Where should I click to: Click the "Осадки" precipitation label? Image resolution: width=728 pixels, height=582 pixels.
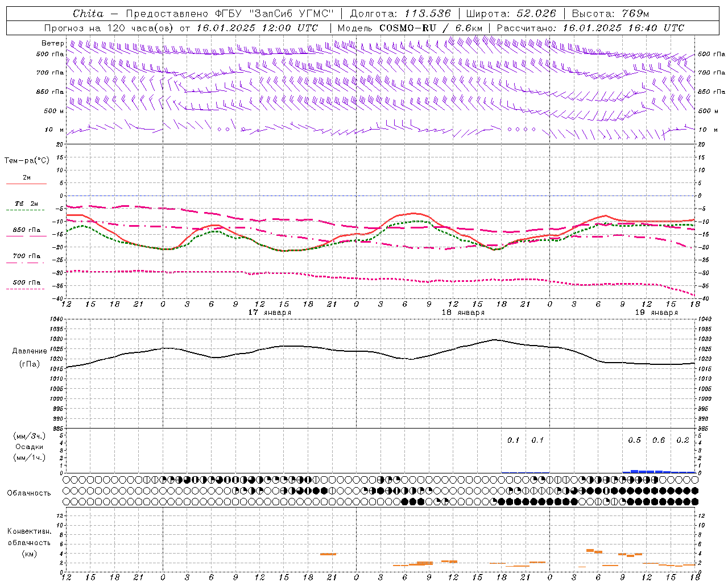pyautogui.click(x=30, y=447)
